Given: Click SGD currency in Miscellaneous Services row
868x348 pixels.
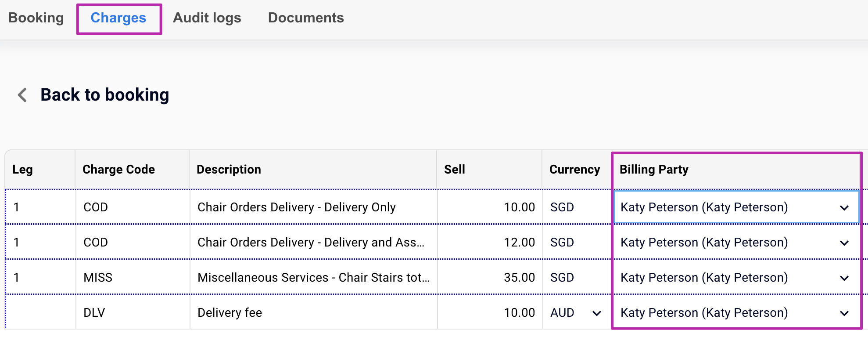Looking at the screenshot, I should [577, 277].
